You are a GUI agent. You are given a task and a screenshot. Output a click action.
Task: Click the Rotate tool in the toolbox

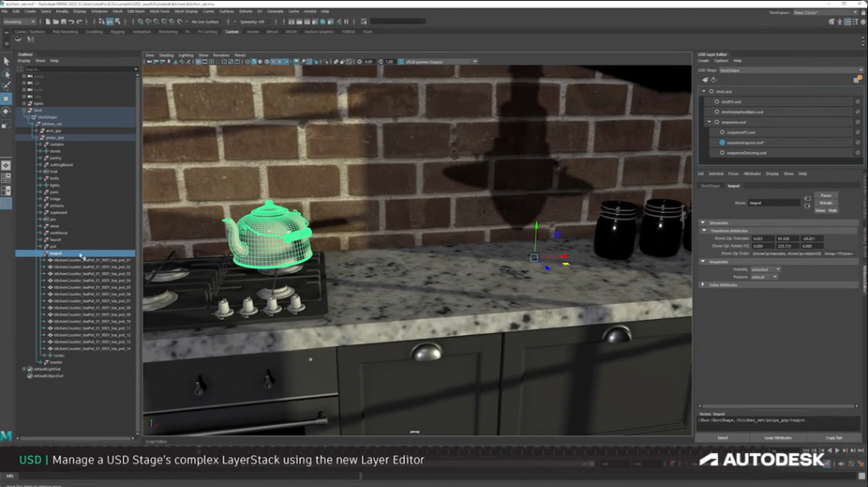point(6,111)
